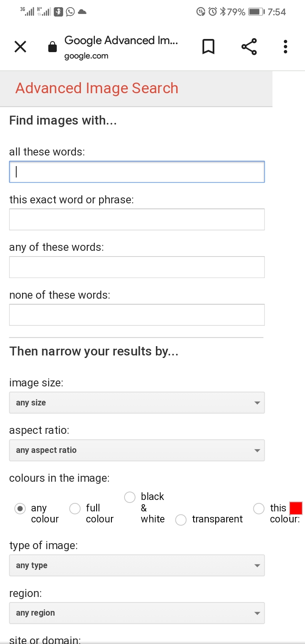Expand the region dropdown

pyautogui.click(x=137, y=613)
